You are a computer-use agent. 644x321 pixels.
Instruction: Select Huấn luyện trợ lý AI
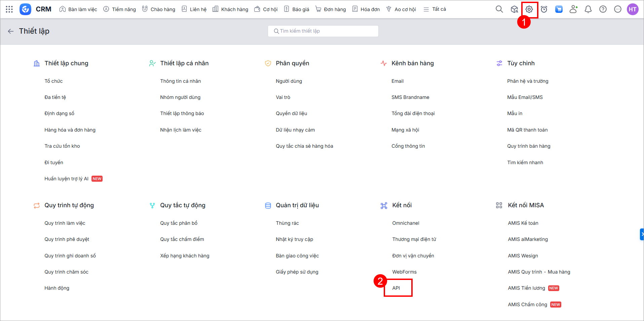click(x=66, y=179)
